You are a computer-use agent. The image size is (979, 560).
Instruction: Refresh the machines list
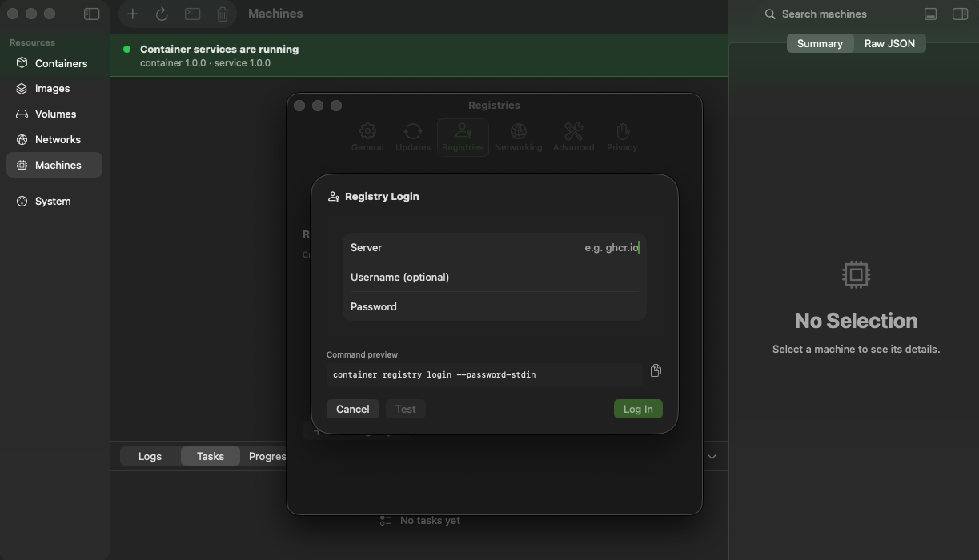tap(162, 14)
